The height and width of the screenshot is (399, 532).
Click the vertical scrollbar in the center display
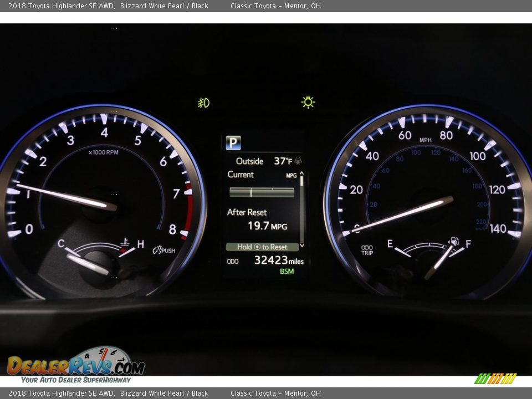[301, 209]
